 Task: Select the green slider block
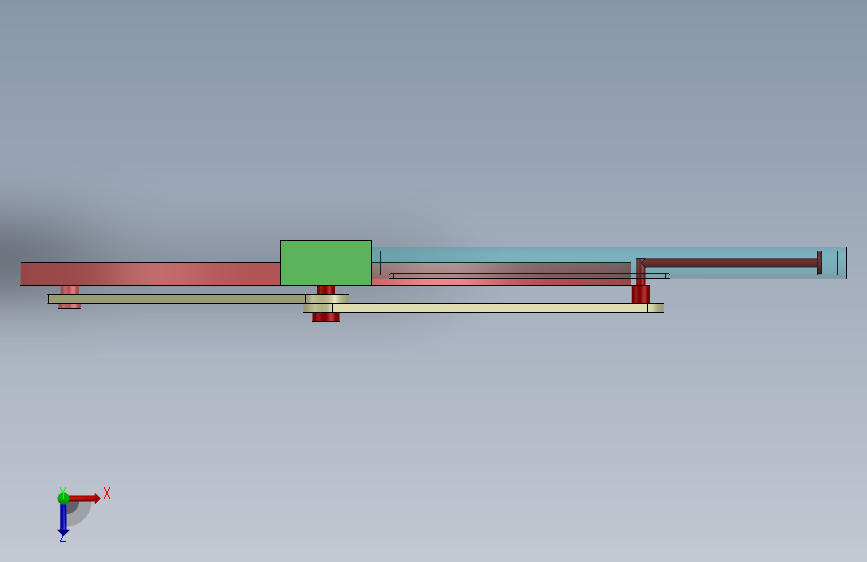pos(326,263)
